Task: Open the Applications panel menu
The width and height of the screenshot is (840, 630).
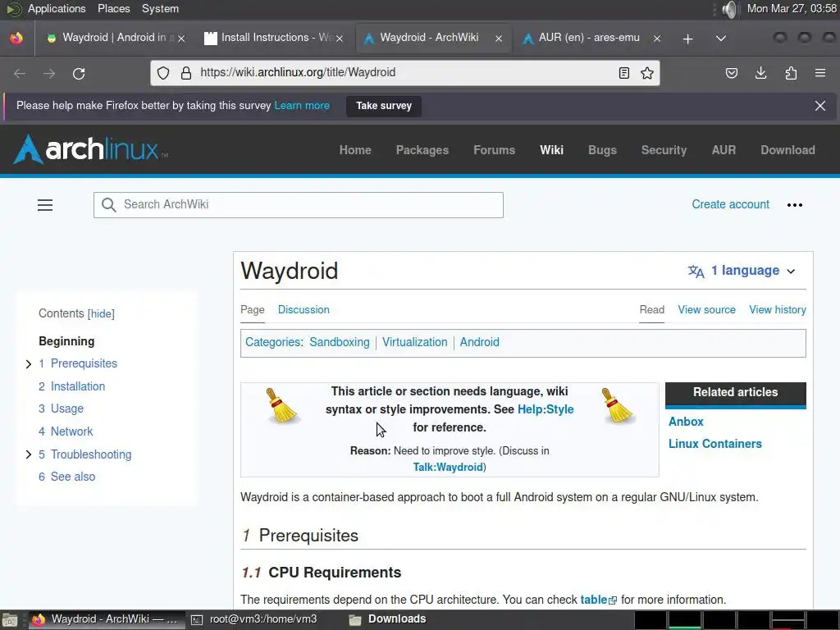Action: click(57, 8)
